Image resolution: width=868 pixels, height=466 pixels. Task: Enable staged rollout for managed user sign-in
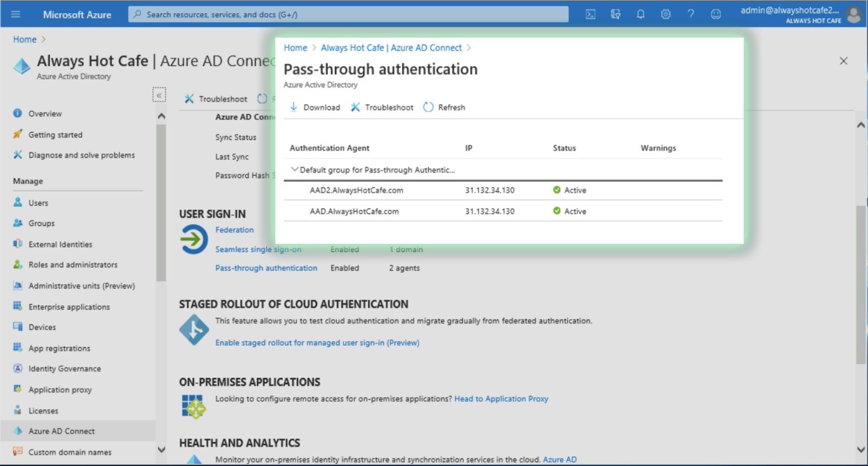[317, 343]
